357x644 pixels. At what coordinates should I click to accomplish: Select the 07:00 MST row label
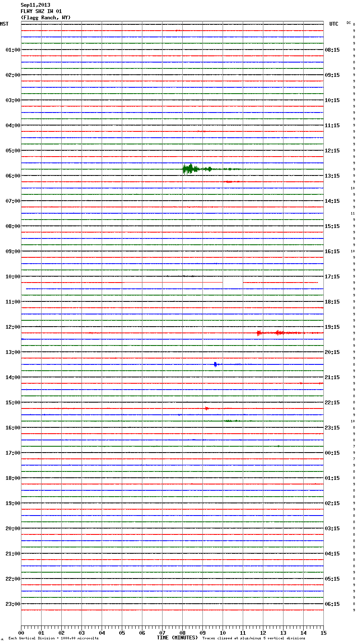(x=13, y=201)
